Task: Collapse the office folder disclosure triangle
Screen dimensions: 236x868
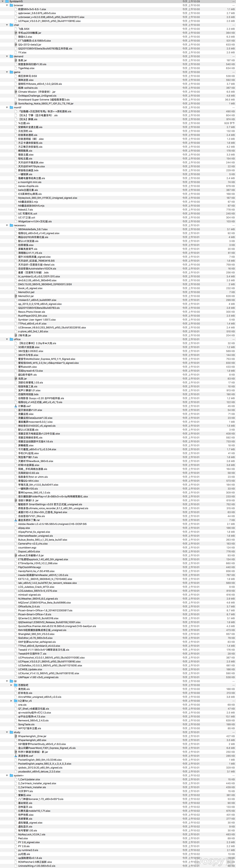Action: [7, 339]
